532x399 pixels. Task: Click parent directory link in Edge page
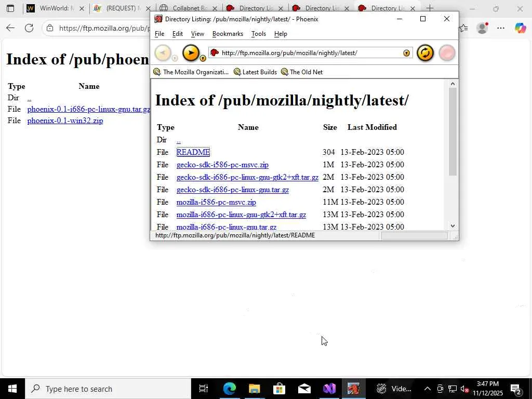click(29, 98)
